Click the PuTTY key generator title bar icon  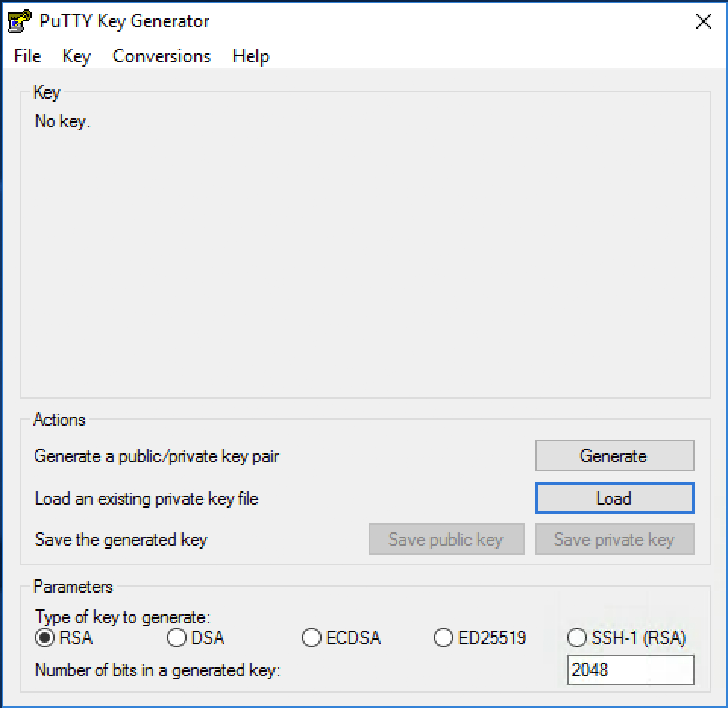pyautogui.click(x=21, y=21)
